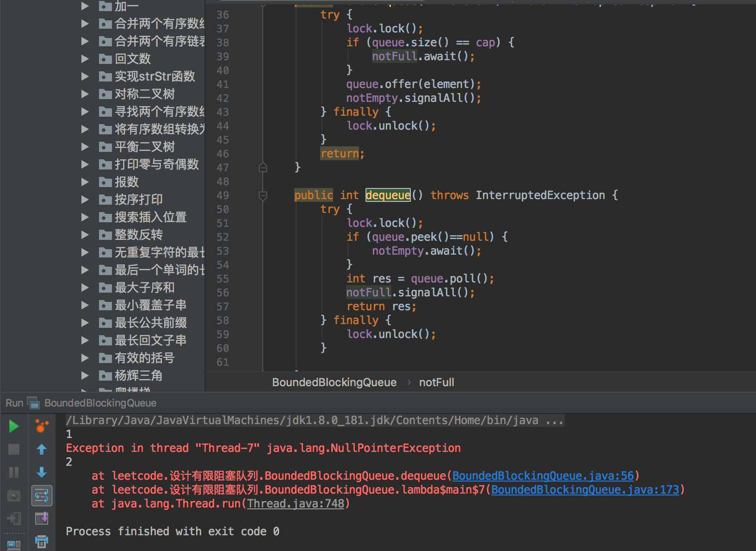Open the BoundedBlockingQueue.java:56 stack trace link
The width and height of the screenshot is (756, 551).
tap(543, 476)
